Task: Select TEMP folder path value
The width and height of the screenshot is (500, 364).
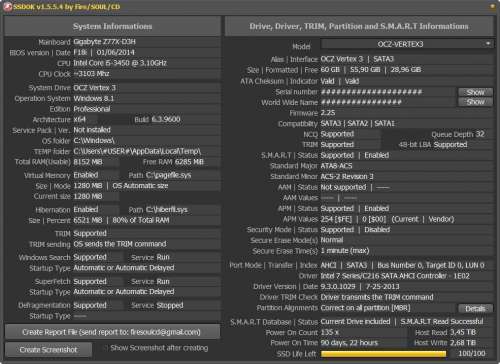Action: pos(137,151)
